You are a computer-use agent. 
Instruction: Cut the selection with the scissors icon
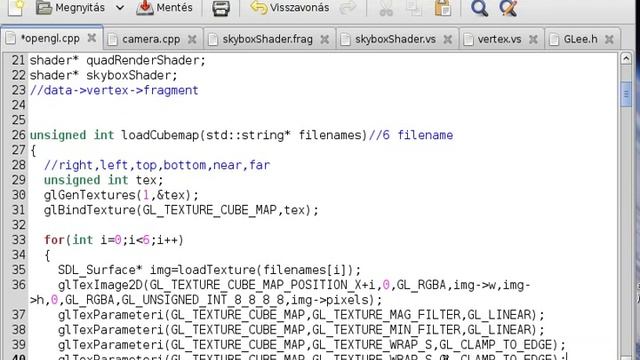386,7
